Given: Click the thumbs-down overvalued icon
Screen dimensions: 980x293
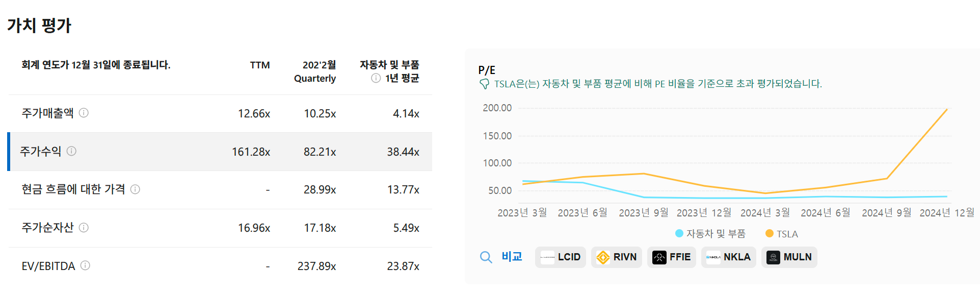Looking at the screenshot, I should coord(484,84).
